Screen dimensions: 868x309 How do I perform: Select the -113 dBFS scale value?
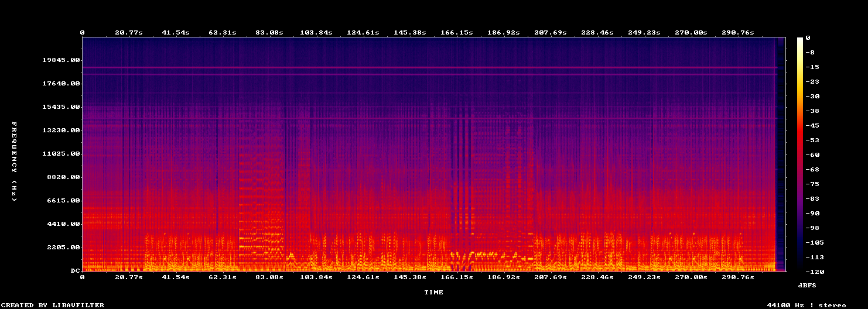tap(815, 257)
